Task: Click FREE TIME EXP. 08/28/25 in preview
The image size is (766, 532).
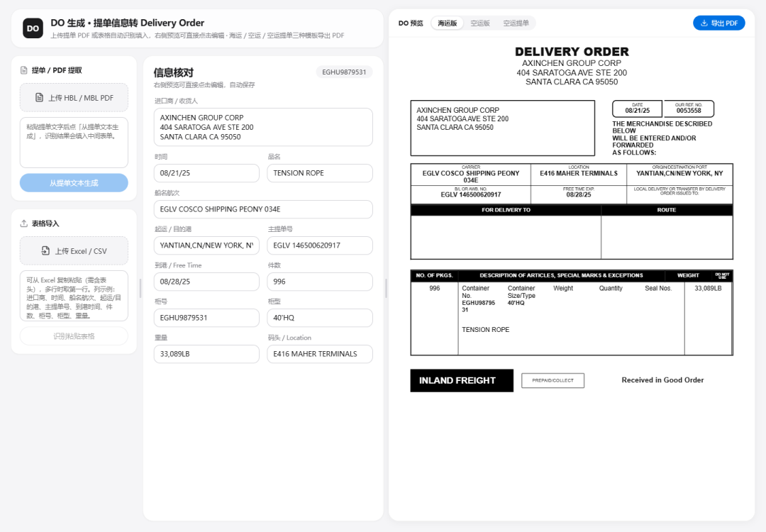Action: tap(579, 194)
